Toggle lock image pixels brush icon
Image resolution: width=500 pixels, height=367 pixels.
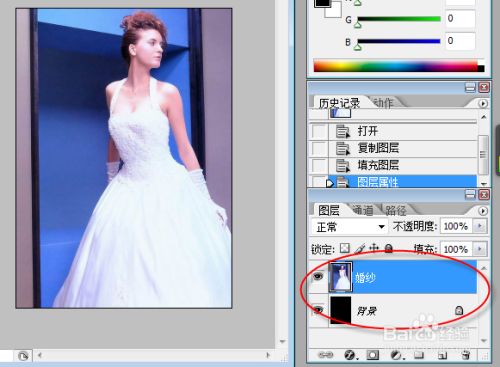click(x=360, y=248)
